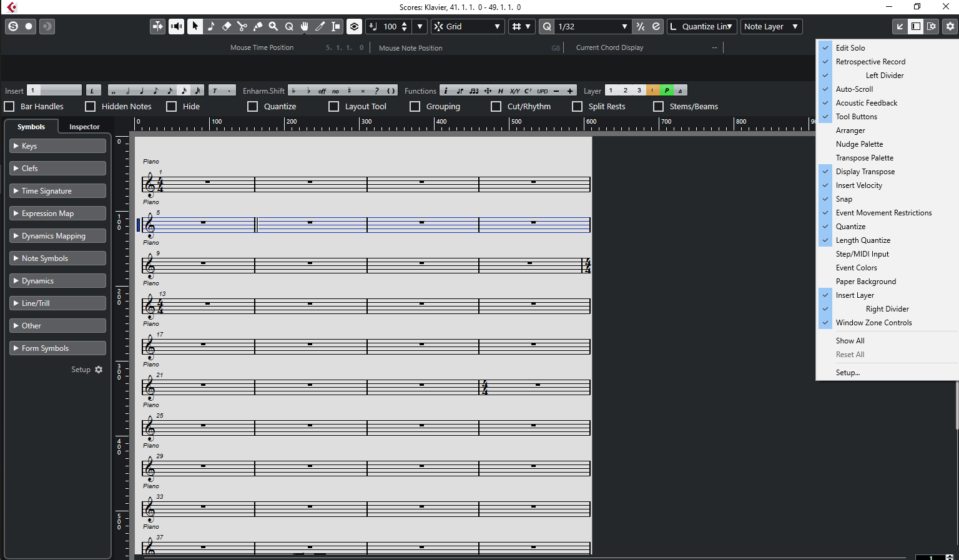Check the Split Rests checkbox
The width and height of the screenshot is (959, 560).
click(x=578, y=106)
